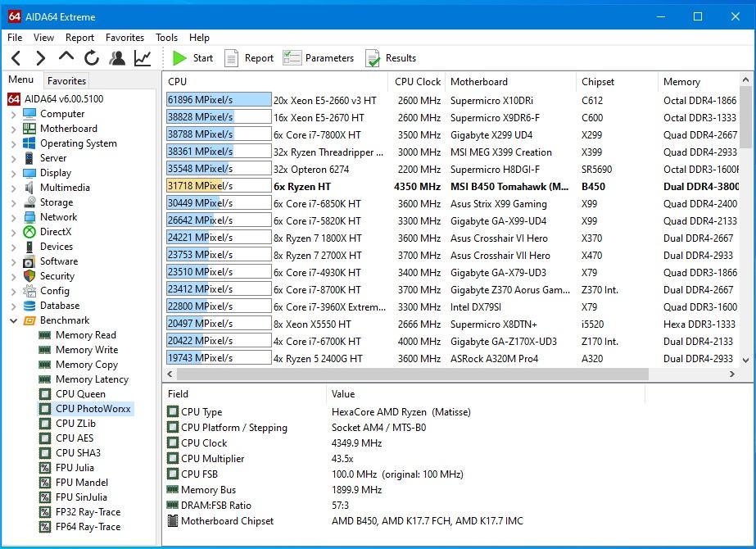756x549 pixels.
Task: Click the horizontal scrollbar thumb
Action: click(x=413, y=374)
